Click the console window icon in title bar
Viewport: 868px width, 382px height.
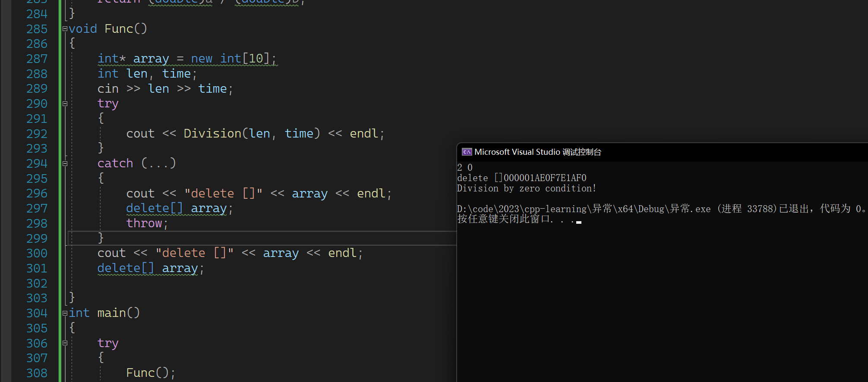pos(467,152)
